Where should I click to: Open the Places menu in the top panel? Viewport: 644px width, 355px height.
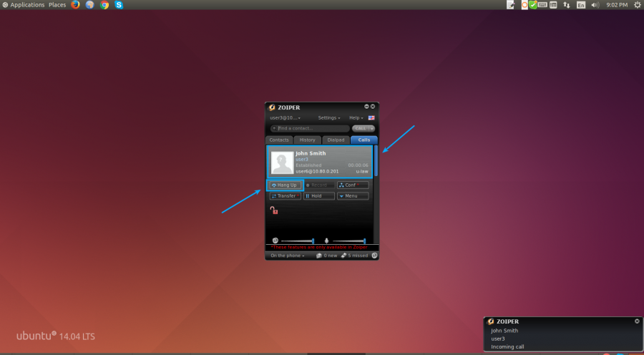tap(57, 5)
